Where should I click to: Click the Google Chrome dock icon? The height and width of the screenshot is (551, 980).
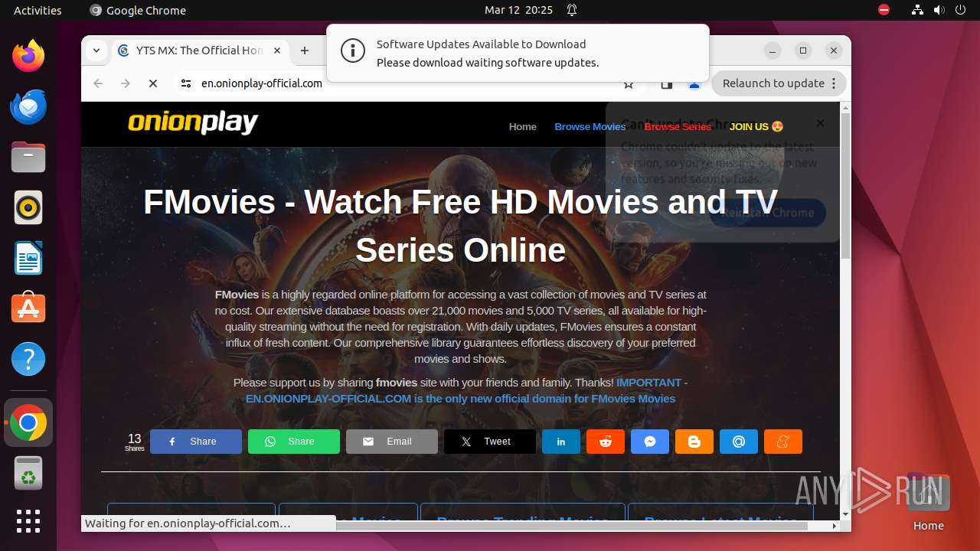click(28, 422)
